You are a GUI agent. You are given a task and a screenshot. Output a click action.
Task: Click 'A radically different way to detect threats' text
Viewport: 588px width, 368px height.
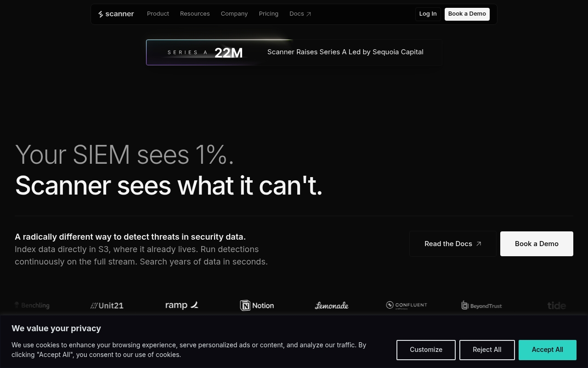(130, 237)
